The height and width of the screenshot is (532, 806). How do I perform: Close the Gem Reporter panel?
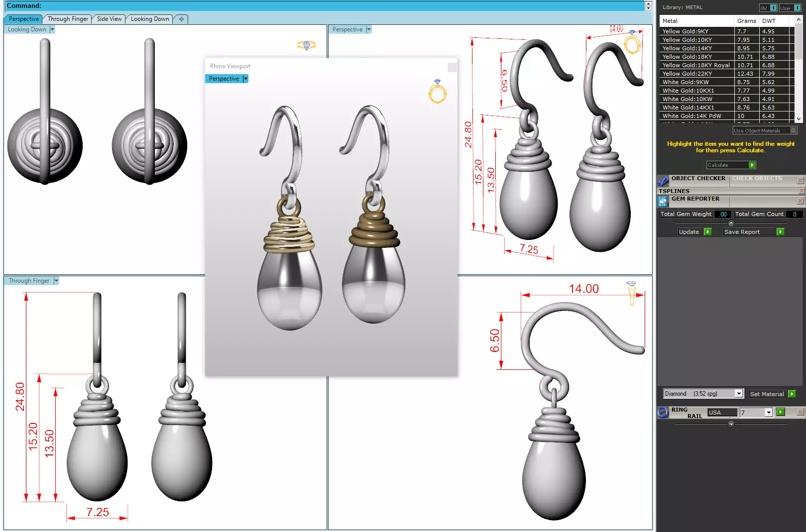pyautogui.click(x=801, y=201)
